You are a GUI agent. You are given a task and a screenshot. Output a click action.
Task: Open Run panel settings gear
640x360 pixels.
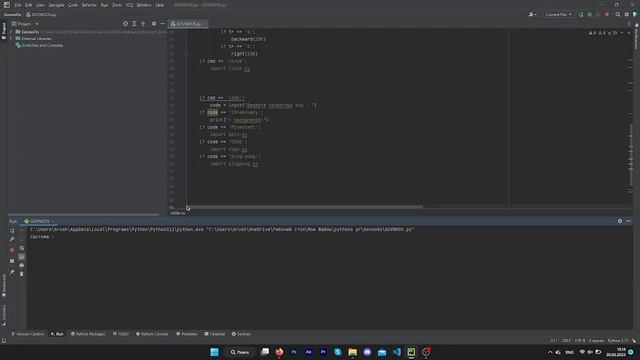click(x=620, y=221)
